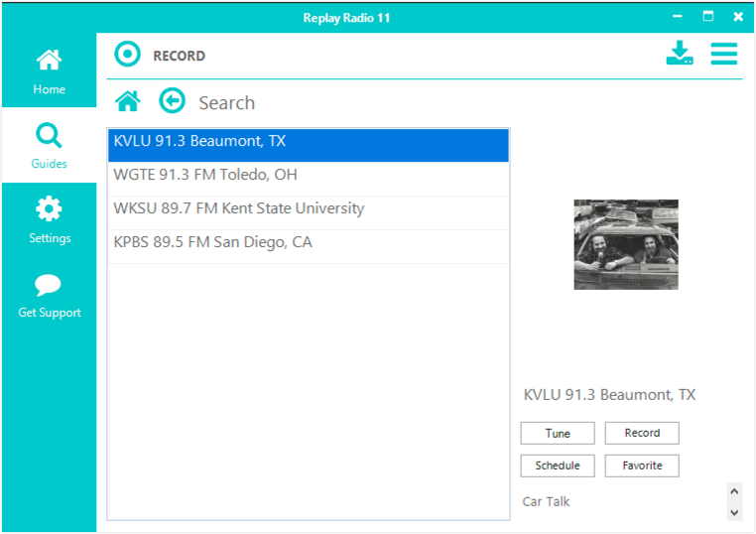Click the RECORD header label
Viewport: 756px width, 534px height.
[179, 56]
